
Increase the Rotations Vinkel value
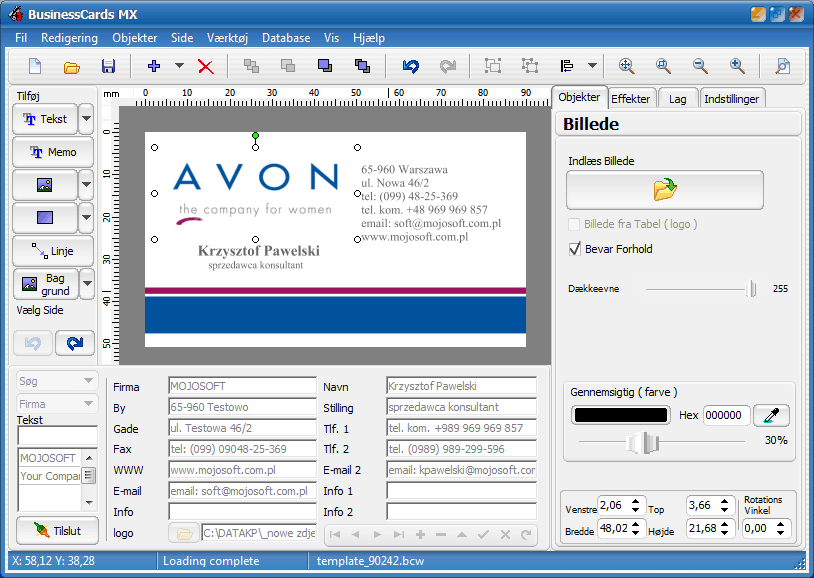[x=780, y=525]
